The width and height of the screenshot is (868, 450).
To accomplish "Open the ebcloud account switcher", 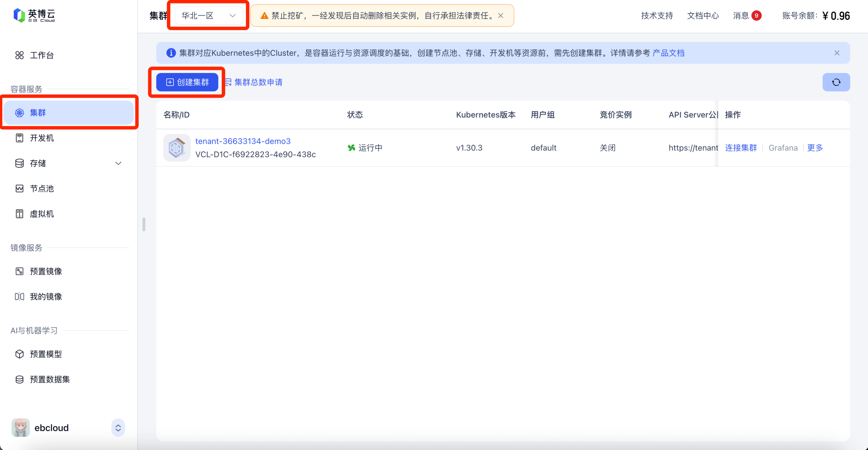I will click(x=118, y=428).
